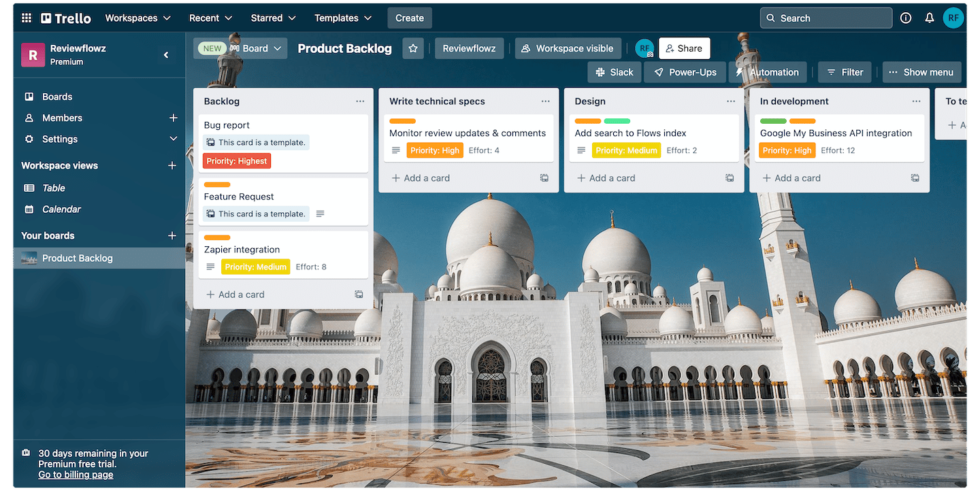Open Design list actions menu
980x491 pixels.
[x=731, y=101]
